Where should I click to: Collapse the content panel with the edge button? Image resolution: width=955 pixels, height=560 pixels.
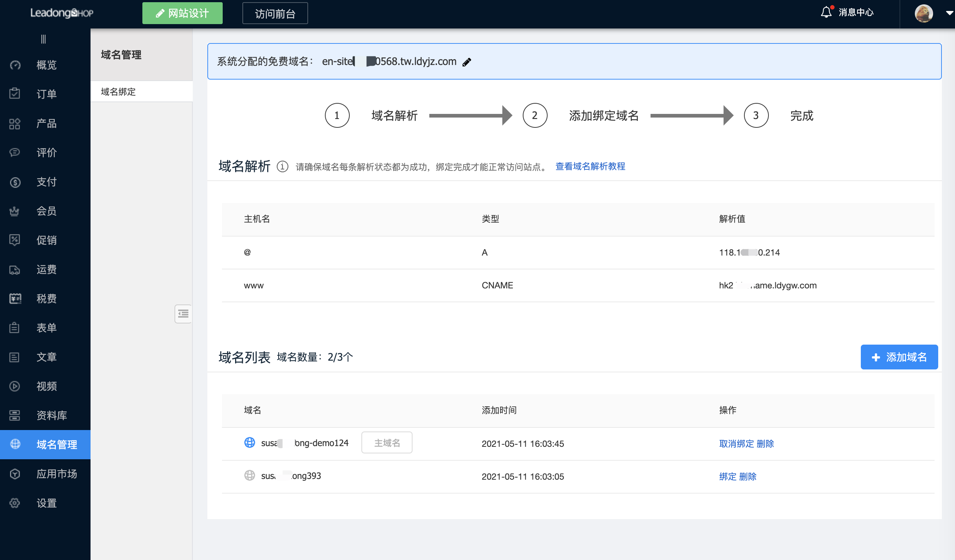click(x=183, y=314)
